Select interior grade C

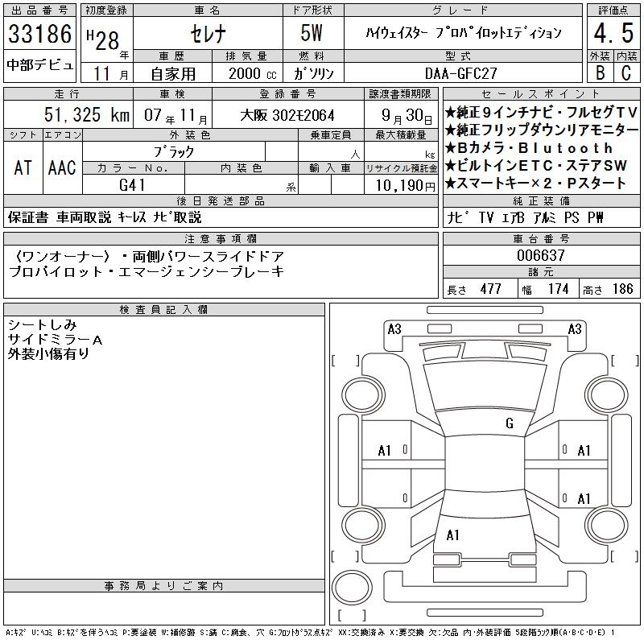pyautogui.click(x=626, y=72)
